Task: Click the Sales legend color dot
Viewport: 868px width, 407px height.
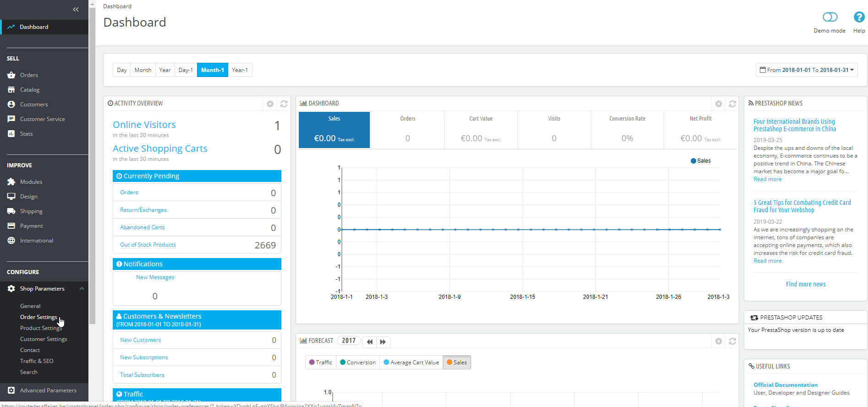Action: (x=693, y=161)
